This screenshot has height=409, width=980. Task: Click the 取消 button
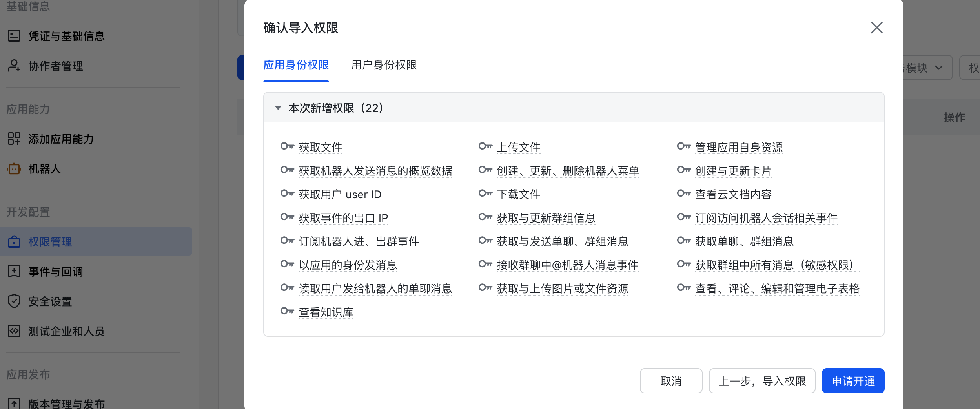pos(671,381)
